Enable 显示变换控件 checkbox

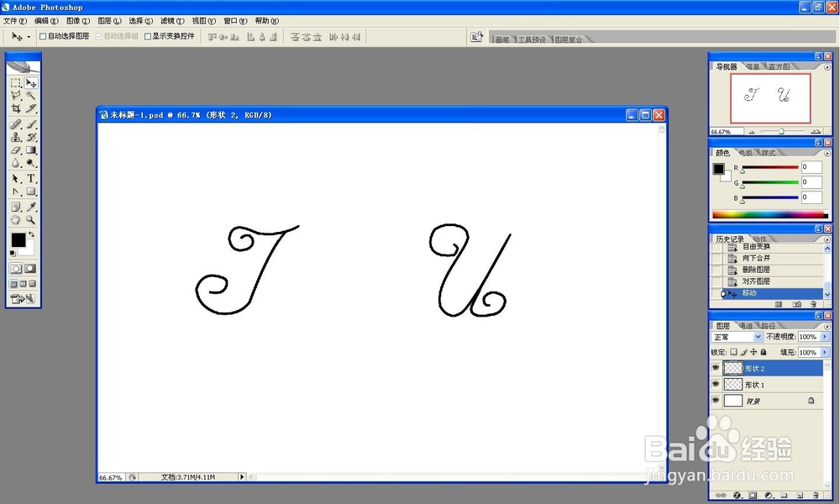[147, 36]
